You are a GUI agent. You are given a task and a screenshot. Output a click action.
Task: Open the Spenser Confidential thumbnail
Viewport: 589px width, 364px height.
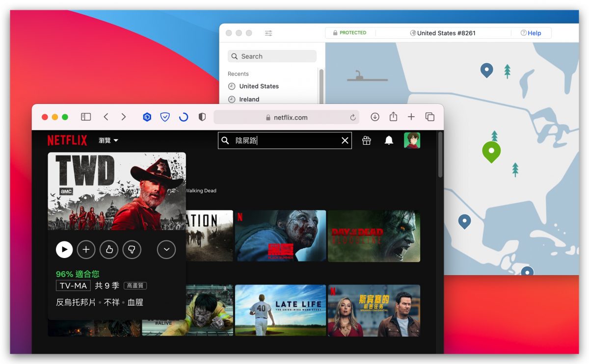coord(374,311)
